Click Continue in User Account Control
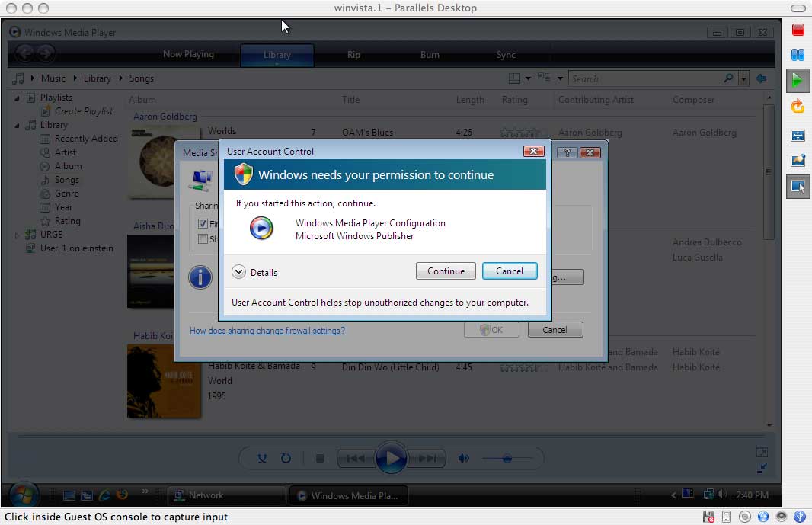 tap(446, 271)
